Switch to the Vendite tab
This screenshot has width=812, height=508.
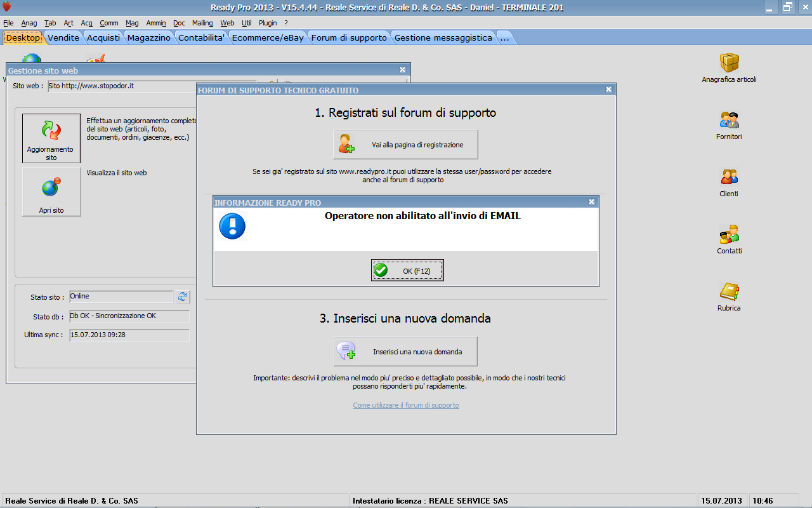click(x=63, y=37)
